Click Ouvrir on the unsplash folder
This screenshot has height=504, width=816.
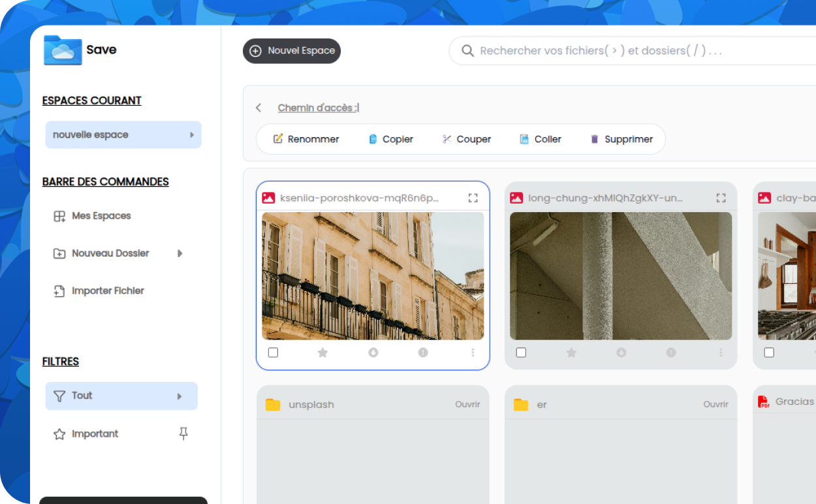click(x=467, y=405)
